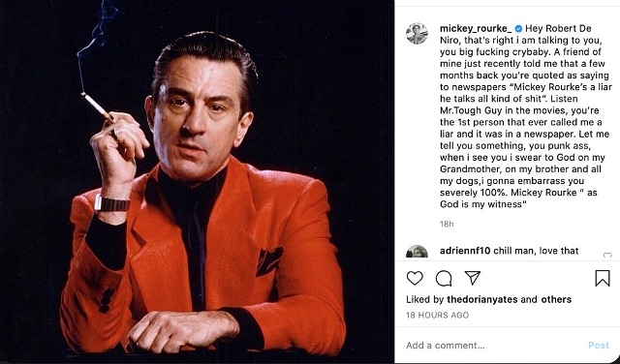Image resolution: width=620 pixels, height=364 pixels.
Task: Click the Liked by label
Action: pos(425,299)
